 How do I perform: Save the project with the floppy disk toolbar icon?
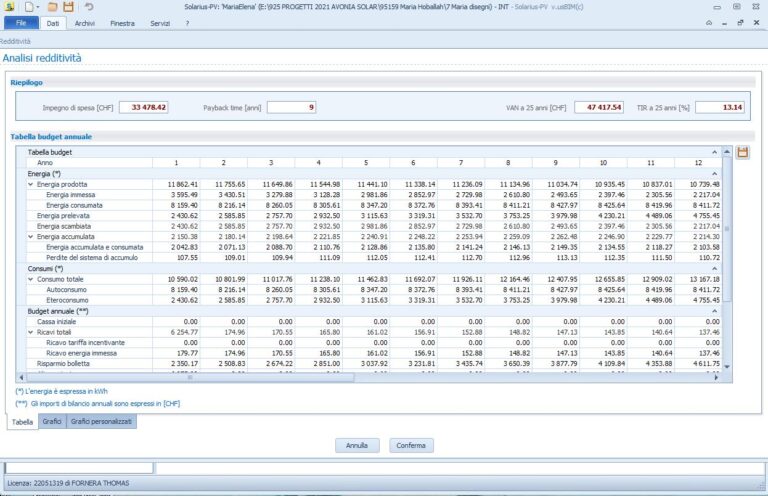tap(69, 7)
